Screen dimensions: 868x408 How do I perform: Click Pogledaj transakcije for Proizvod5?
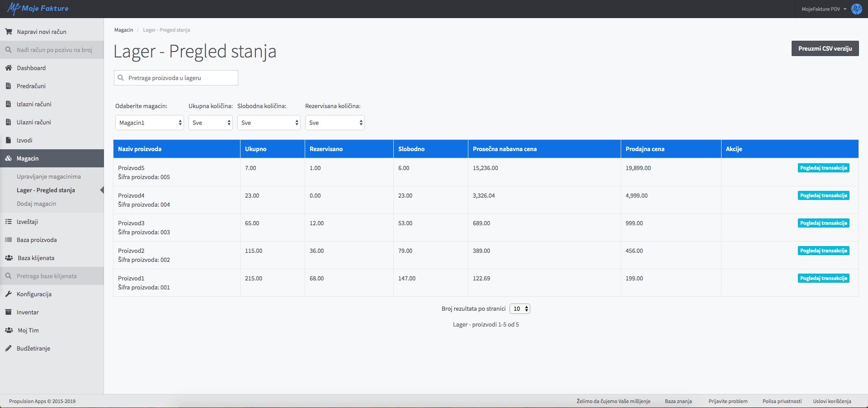(823, 168)
